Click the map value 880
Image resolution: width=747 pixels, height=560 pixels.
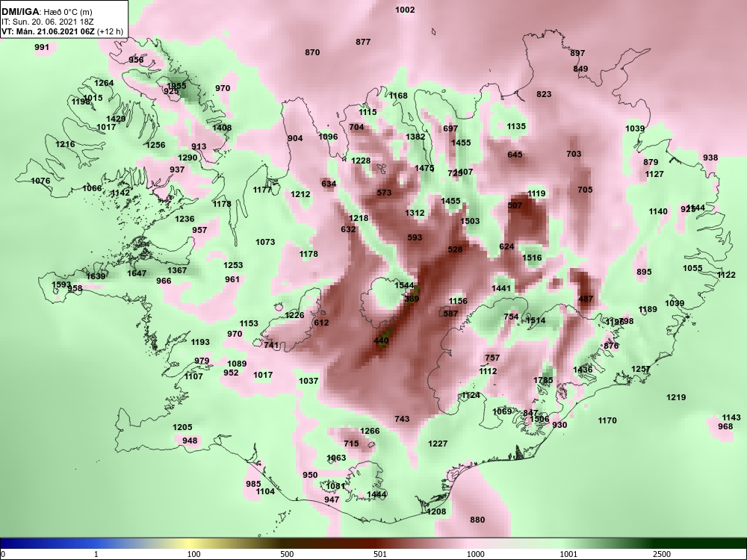477,520
